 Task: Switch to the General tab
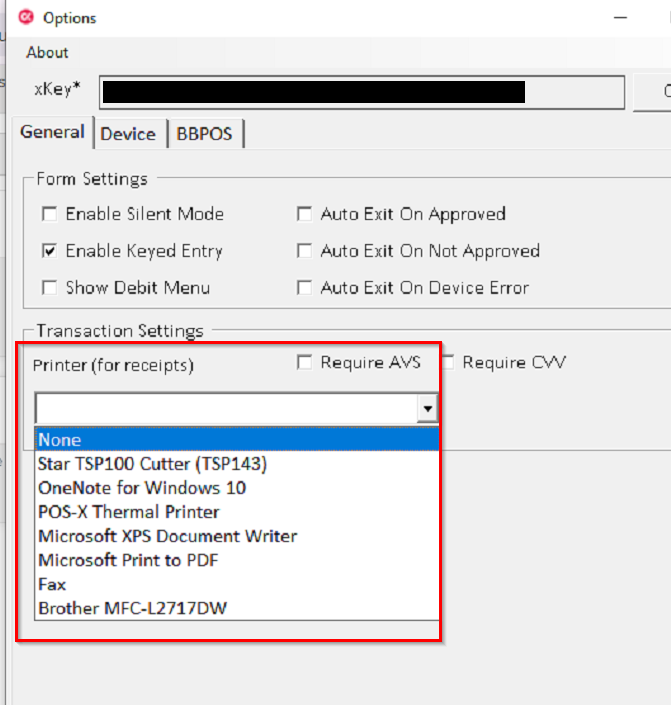[52, 132]
